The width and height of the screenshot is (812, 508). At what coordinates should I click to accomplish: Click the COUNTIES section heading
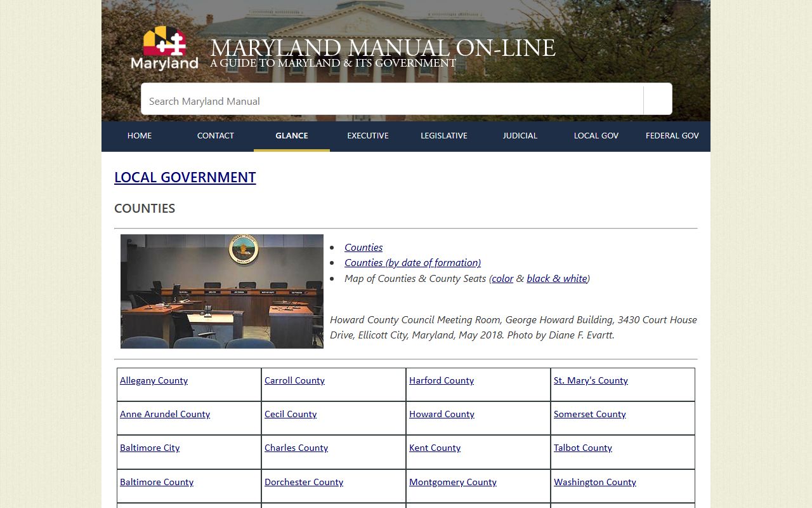[x=145, y=208]
